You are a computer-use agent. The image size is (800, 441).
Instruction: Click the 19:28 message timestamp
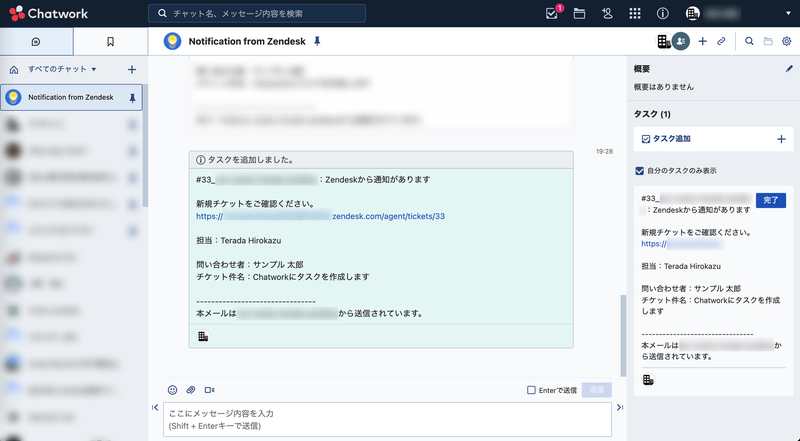[604, 152]
